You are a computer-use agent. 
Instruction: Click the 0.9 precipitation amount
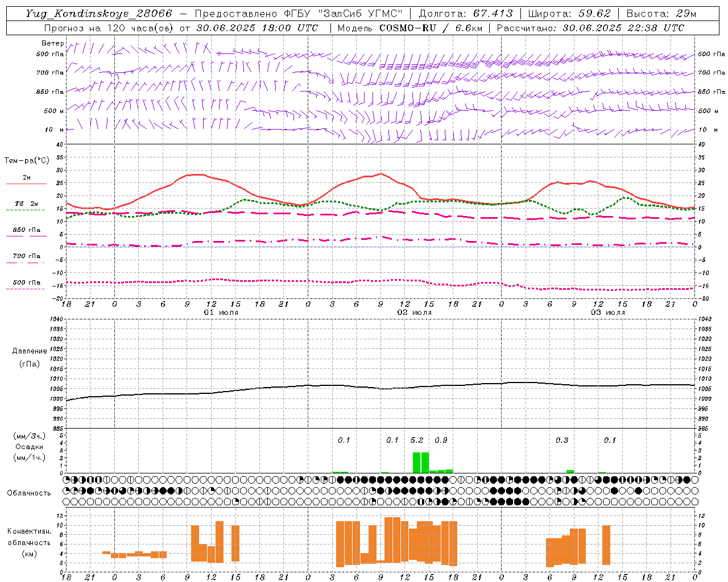coord(441,440)
